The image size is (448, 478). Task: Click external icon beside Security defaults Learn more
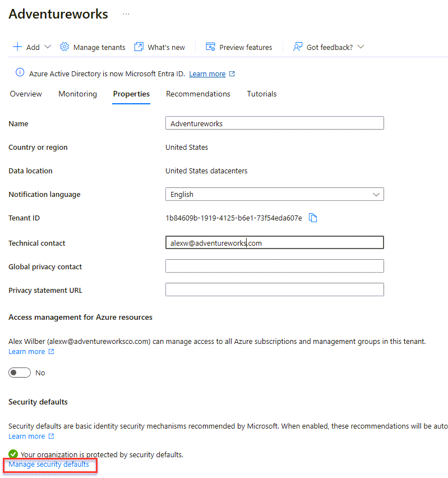click(51, 436)
